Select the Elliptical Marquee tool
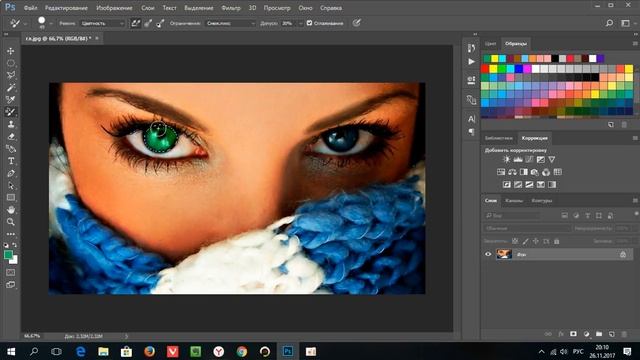Image resolution: width=640 pixels, height=360 pixels. 11,63
